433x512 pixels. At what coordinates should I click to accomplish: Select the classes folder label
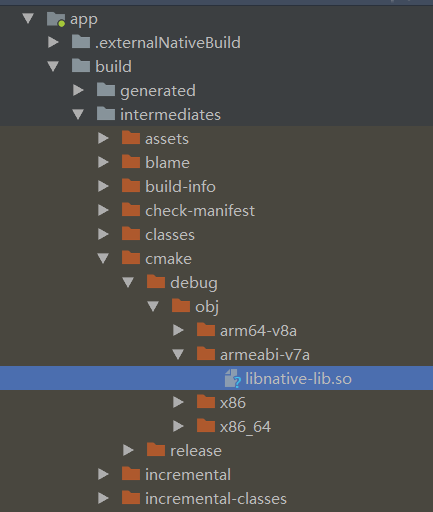click(170, 235)
